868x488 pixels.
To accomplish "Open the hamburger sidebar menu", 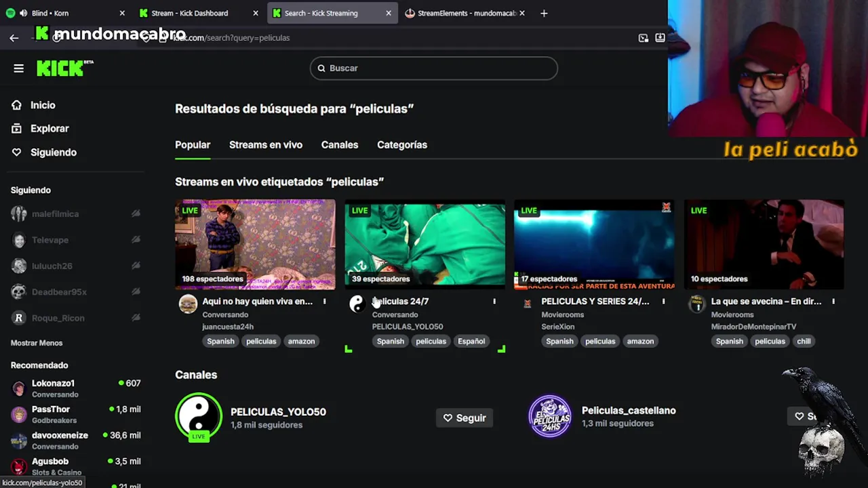I will pyautogui.click(x=18, y=68).
